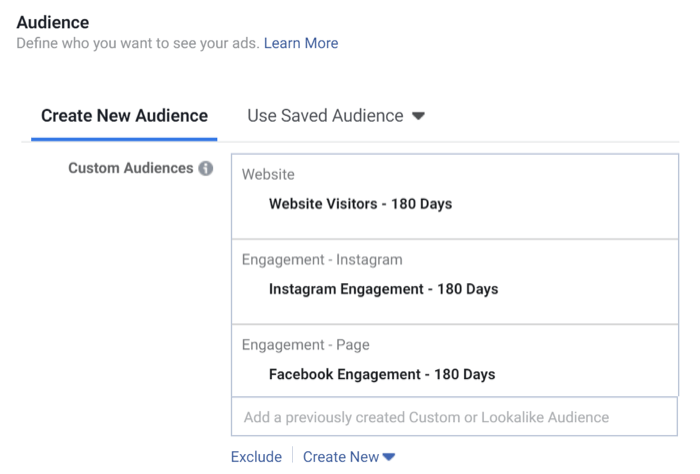Click the Website category label
700x474 pixels.
268,175
